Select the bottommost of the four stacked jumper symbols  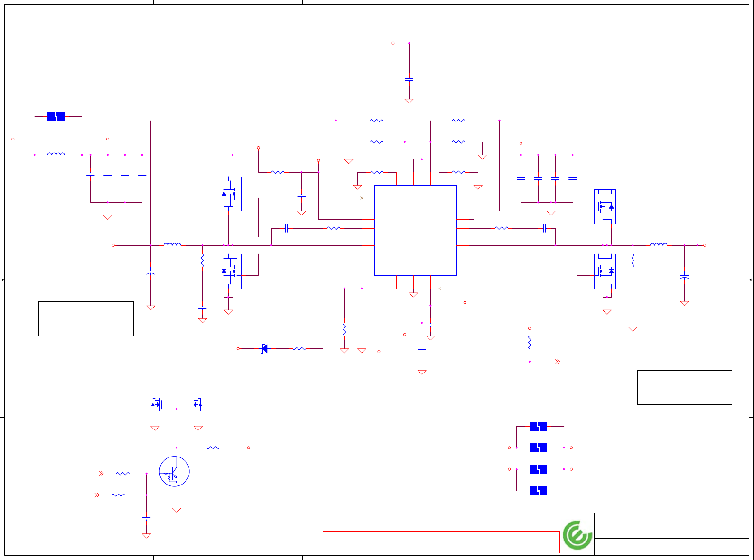538,491
